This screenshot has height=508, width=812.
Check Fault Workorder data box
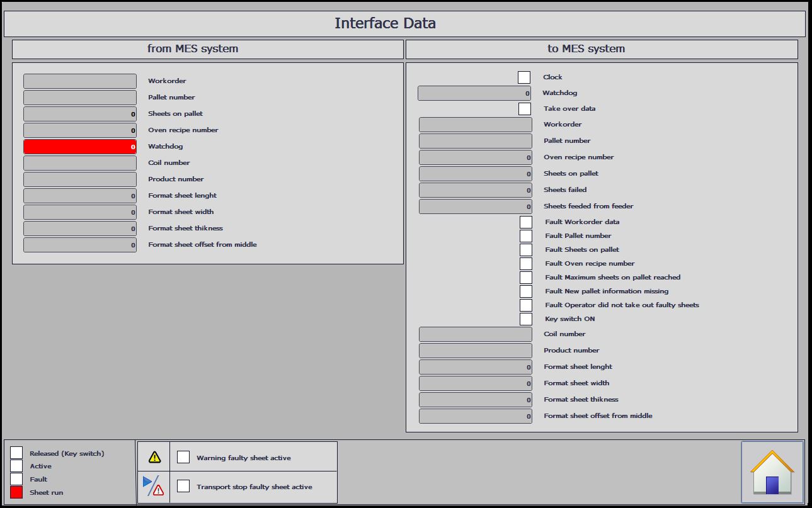pos(526,222)
